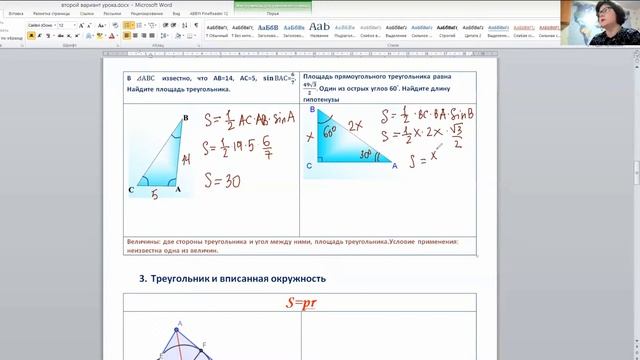Open the Font dialog launcher in Шрифт group
The width and height of the screenshot is (640, 360).
pyautogui.click(x=119, y=46)
